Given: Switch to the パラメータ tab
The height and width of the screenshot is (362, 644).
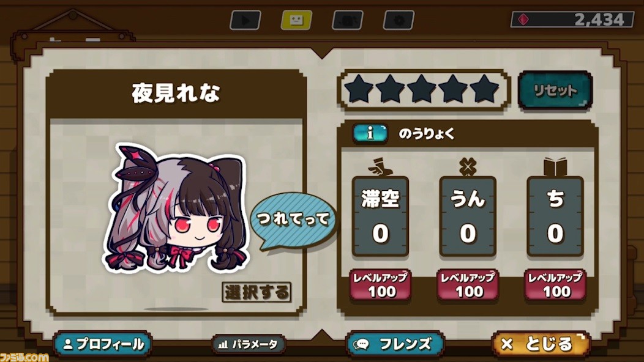Looking at the screenshot, I should (x=249, y=344).
